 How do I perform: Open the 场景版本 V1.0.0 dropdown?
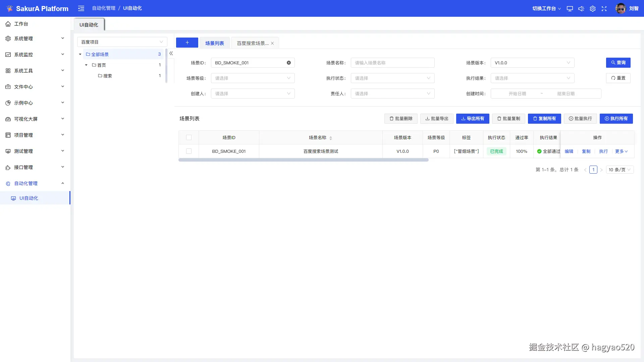click(x=532, y=63)
